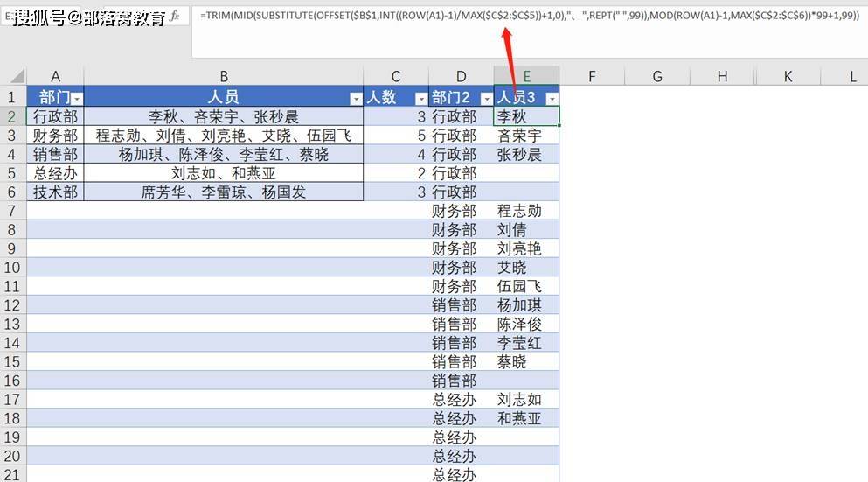Select row 16 header
This screenshot has width=868, height=482.
(x=13, y=381)
